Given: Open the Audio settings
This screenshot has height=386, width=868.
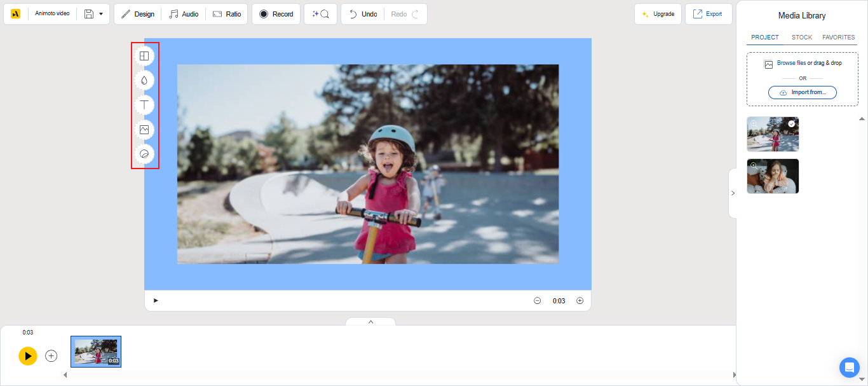Looking at the screenshot, I should click(x=184, y=14).
